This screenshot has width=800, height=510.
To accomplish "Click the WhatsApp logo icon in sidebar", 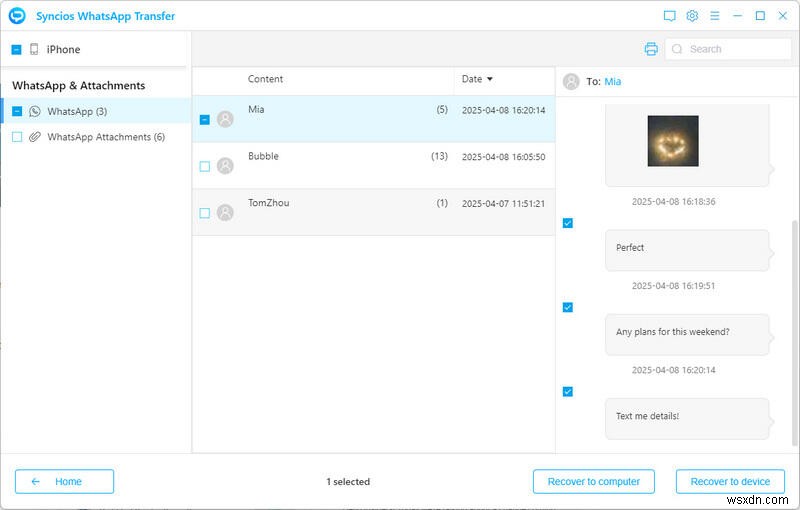I will 35,111.
